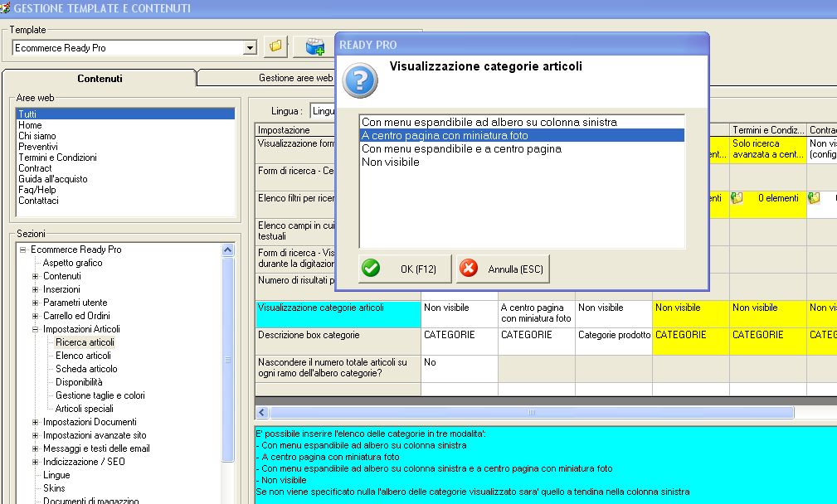Open Lingue tree item
The image size is (837, 504).
[56, 475]
